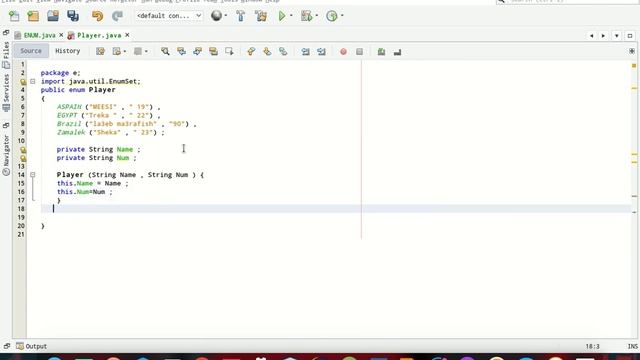This screenshot has height=360, width=640.
Task: Click the New Project icon
Action: tap(33, 16)
